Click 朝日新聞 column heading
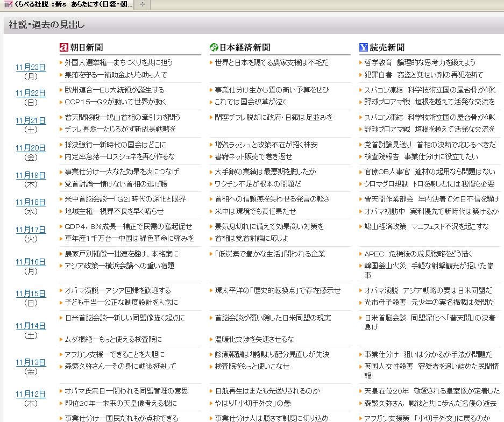 (87, 47)
